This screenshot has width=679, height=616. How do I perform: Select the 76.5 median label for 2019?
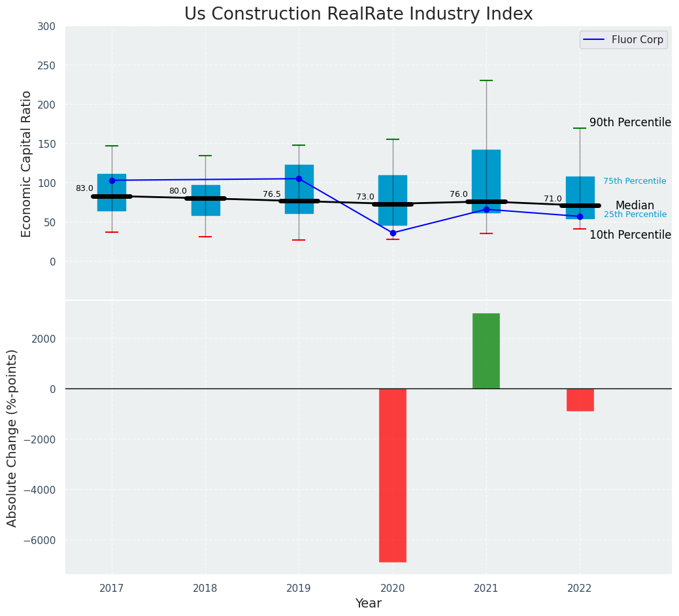click(271, 194)
